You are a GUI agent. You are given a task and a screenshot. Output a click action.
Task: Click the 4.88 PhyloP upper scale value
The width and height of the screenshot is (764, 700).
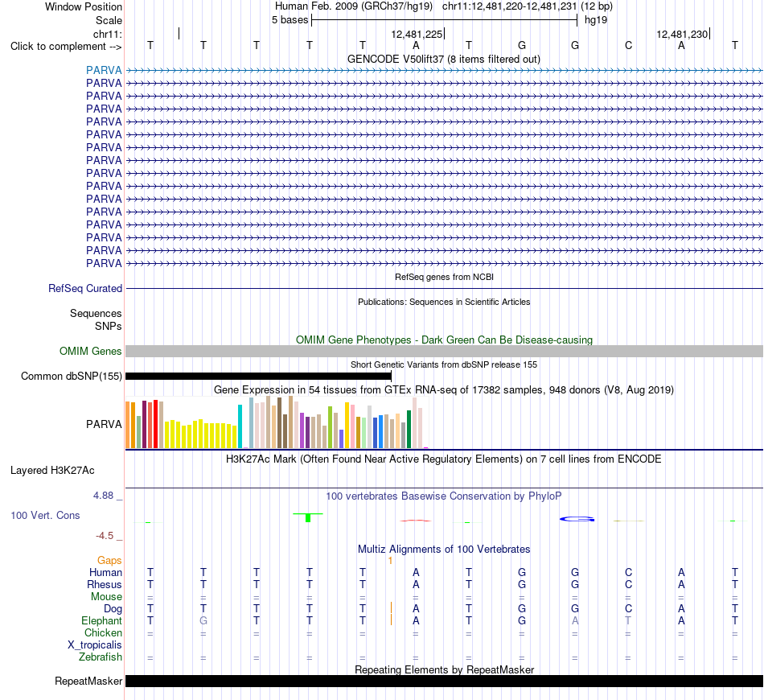(103, 496)
